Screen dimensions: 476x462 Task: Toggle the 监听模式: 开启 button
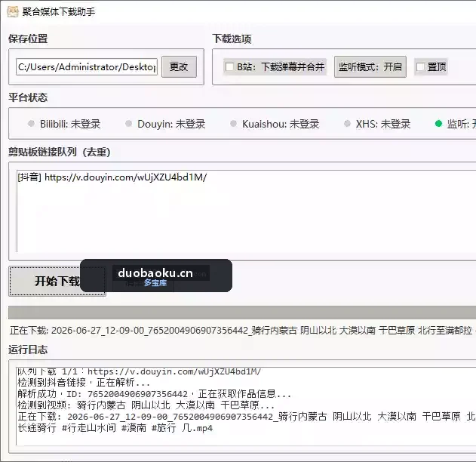coord(370,67)
